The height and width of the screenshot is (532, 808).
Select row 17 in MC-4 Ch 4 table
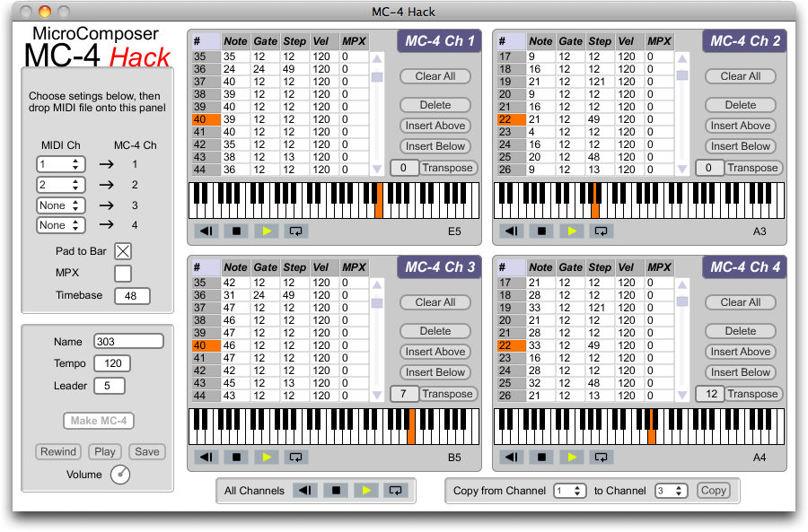[586, 283]
